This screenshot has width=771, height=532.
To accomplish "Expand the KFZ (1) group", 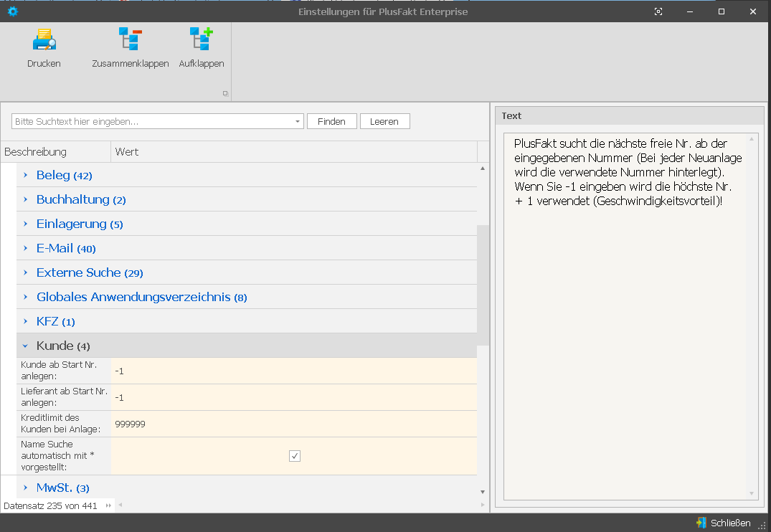I will click(26, 321).
